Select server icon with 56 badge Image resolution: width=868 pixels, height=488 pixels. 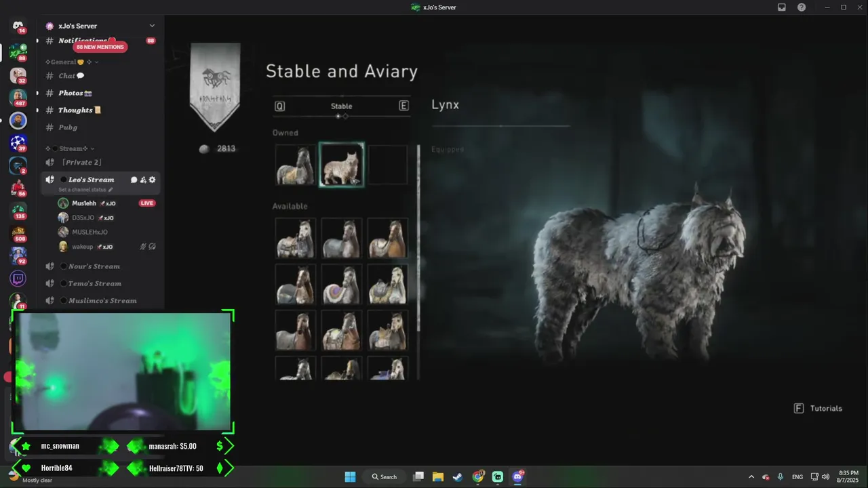pyautogui.click(x=18, y=188)
